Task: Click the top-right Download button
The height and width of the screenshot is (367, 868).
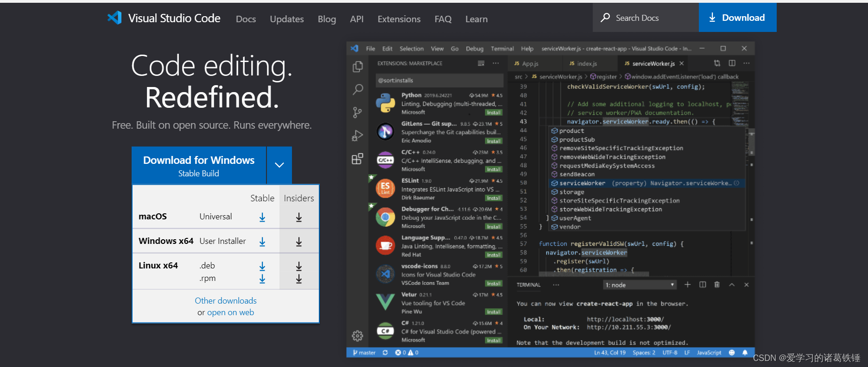Action: 737,18
